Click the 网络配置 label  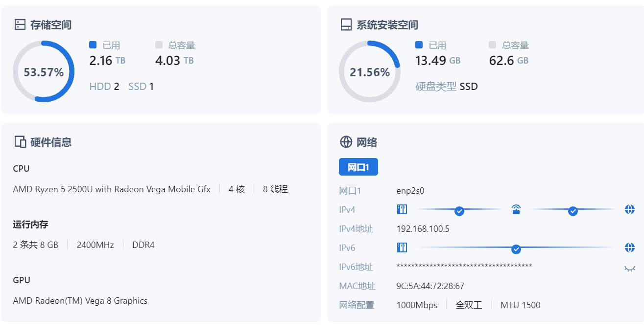pyautogui.click(x=357, y=305)
